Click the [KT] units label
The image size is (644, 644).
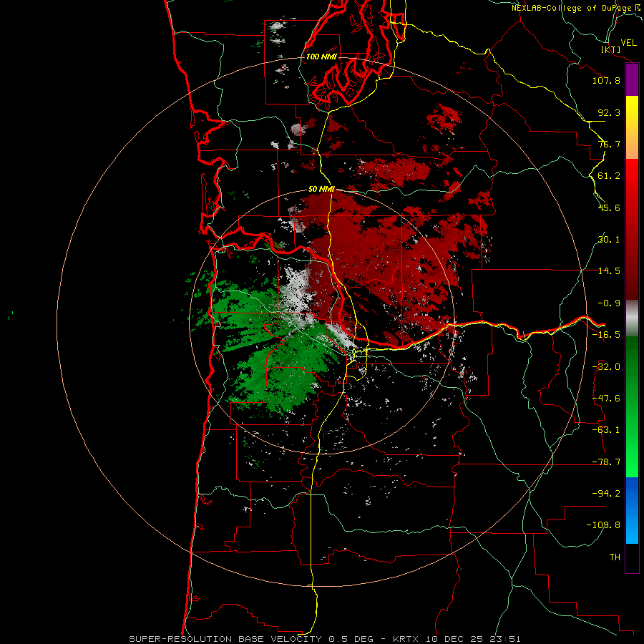pos(611,49)
